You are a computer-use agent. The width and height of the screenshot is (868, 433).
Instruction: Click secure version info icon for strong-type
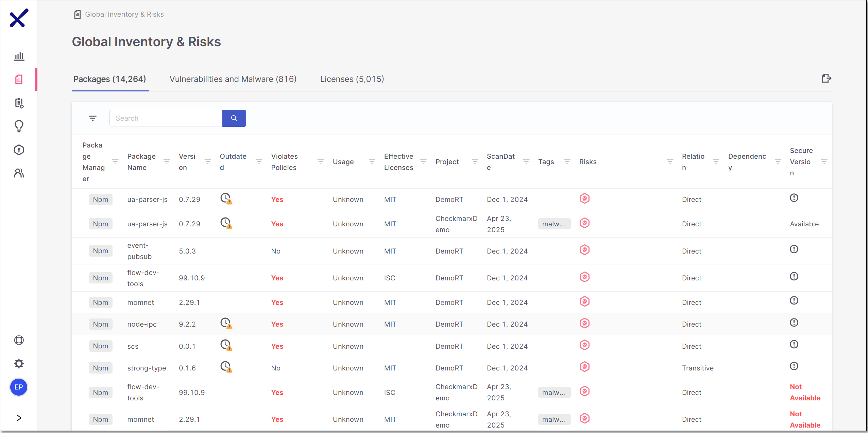794,366
